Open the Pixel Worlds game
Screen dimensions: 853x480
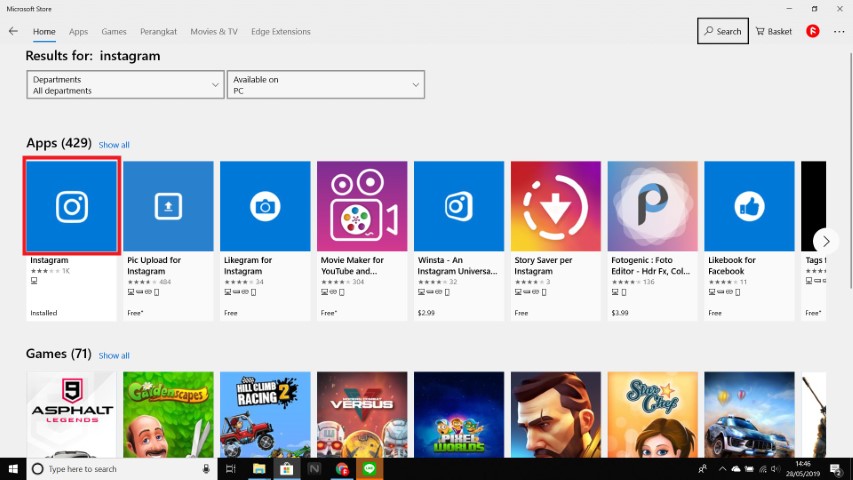(459, 414)
